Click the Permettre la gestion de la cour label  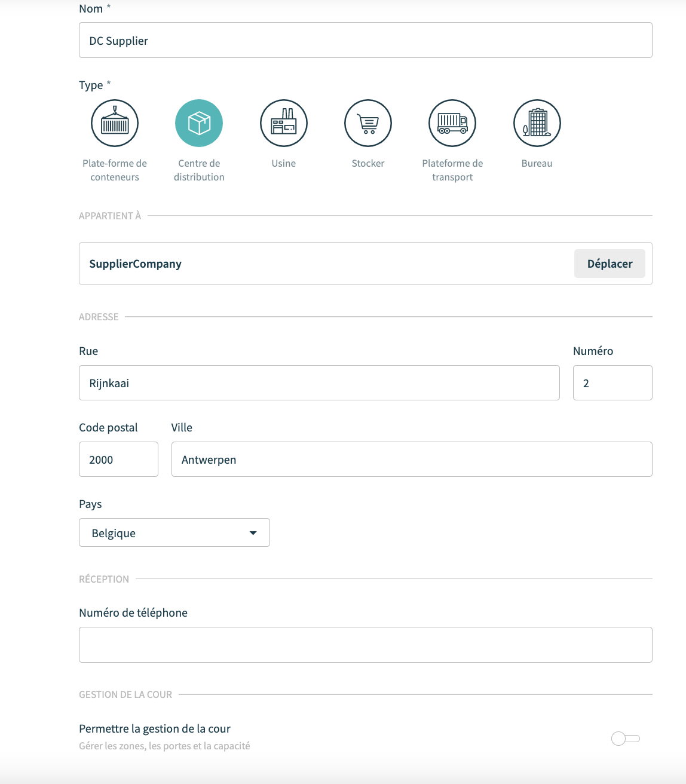point(155,728)
